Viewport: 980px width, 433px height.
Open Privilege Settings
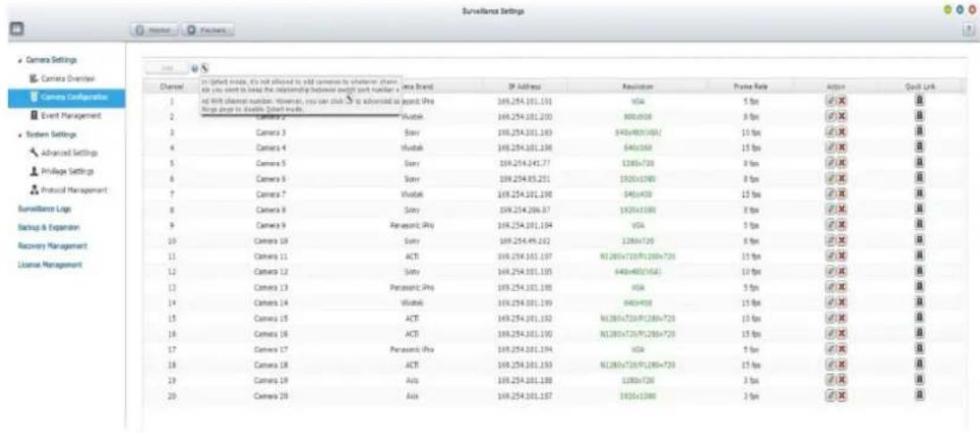65,171
